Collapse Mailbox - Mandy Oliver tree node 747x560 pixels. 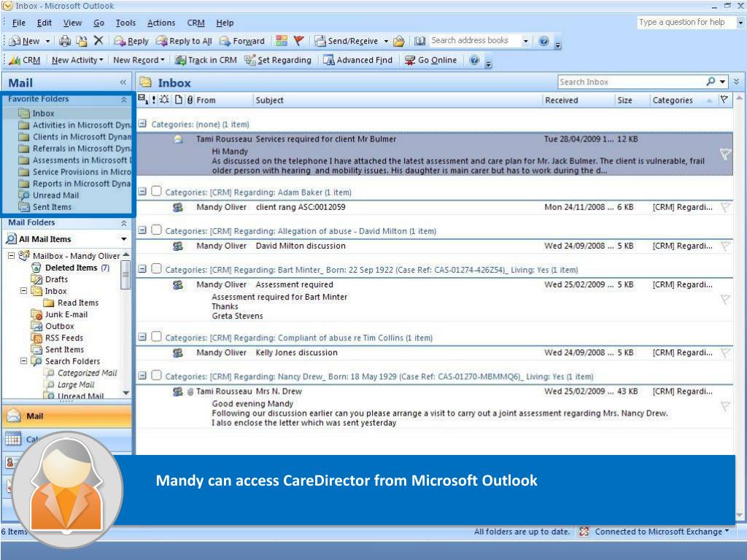tap(11, 256)
